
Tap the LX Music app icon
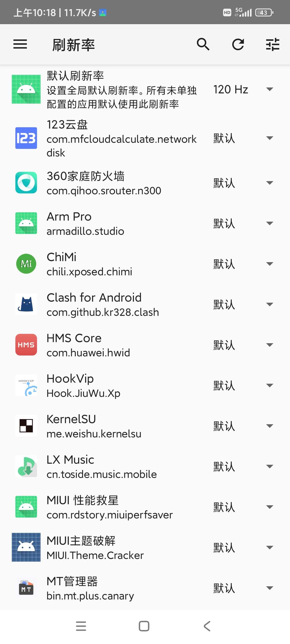point(26,466)
